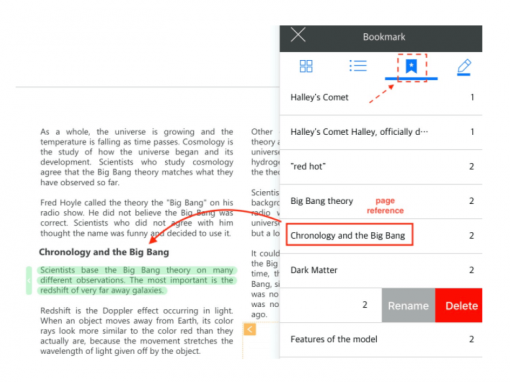510x382 pixels.
Task: Click the orange collapse arrow in document
Action: point(250,329)
